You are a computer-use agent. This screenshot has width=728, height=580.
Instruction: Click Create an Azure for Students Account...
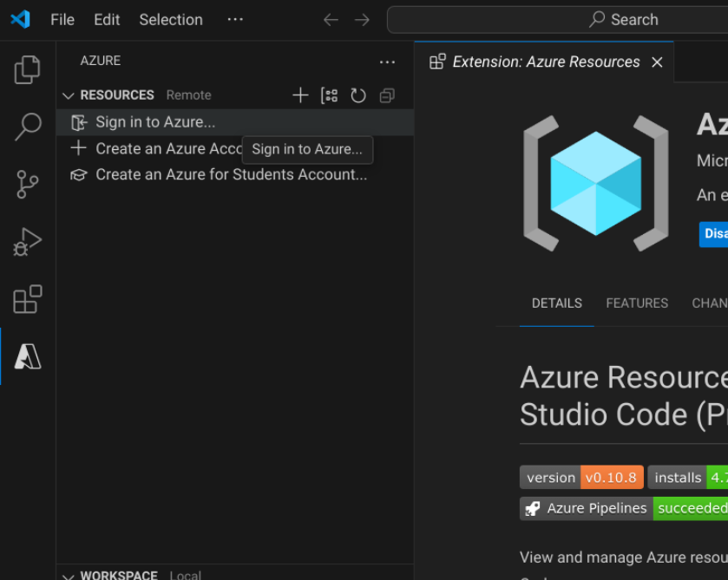pos(235,174)
